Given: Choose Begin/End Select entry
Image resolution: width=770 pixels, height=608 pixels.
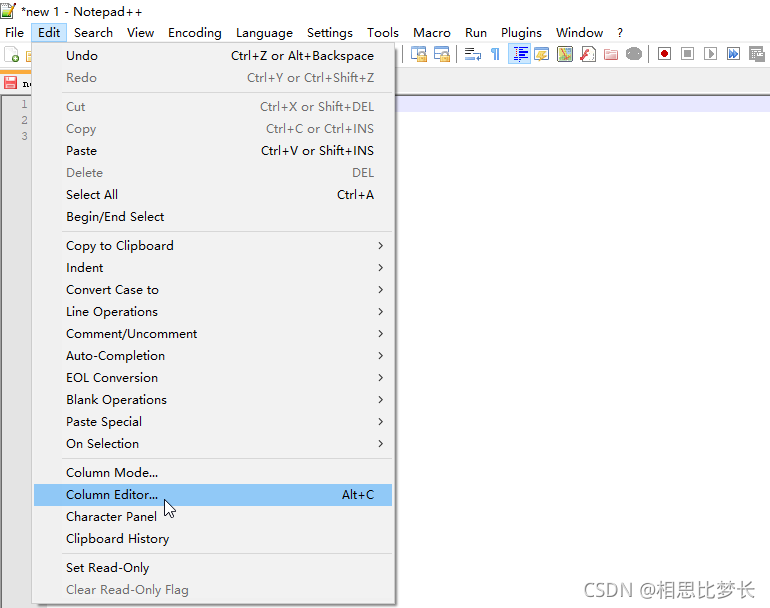Looking at the screenshot, I should click(213, 217).
